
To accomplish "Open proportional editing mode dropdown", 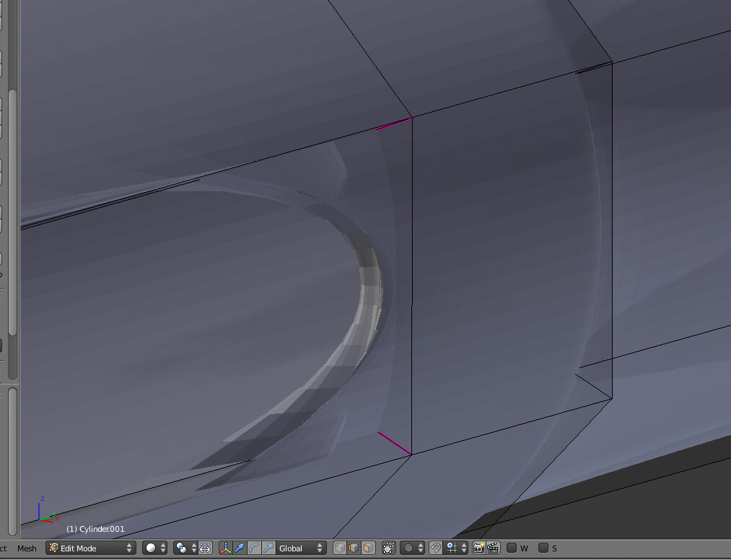I will [413, 548].
